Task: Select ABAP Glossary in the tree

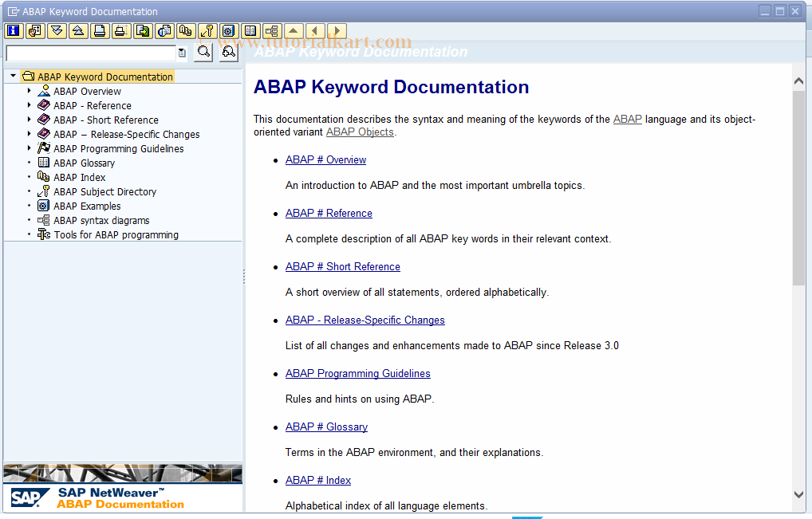Action: pyautogui.click(x=84, y=163)
